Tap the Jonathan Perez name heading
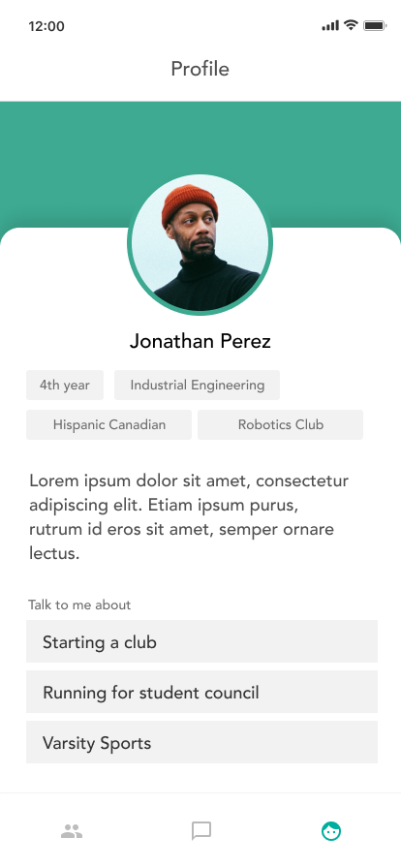 pos(200,341)
